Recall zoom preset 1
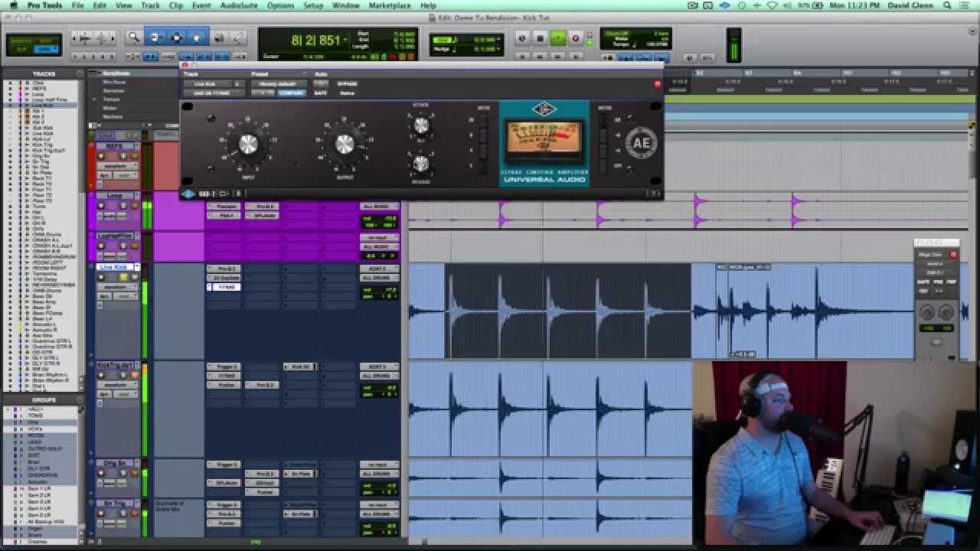 click(x=74, y=57)
